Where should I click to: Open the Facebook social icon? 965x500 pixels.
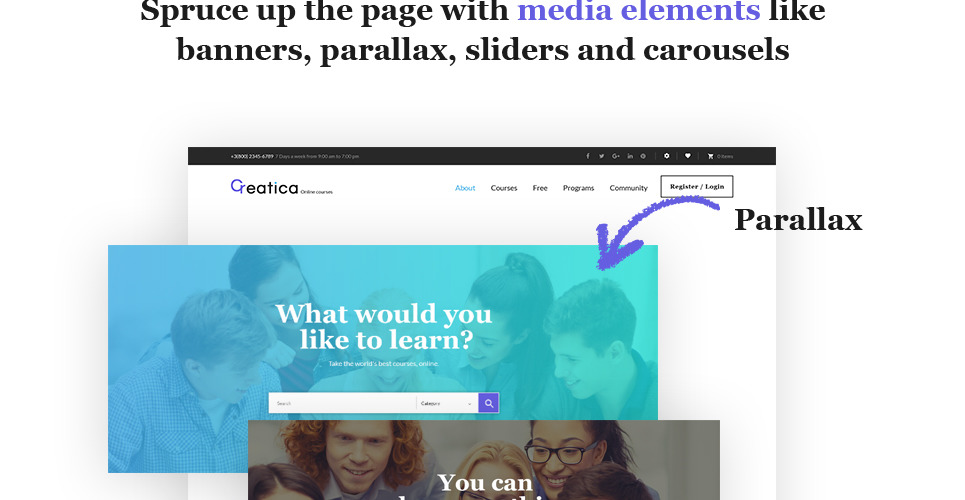pyautogui.click(x=588, y=156)
